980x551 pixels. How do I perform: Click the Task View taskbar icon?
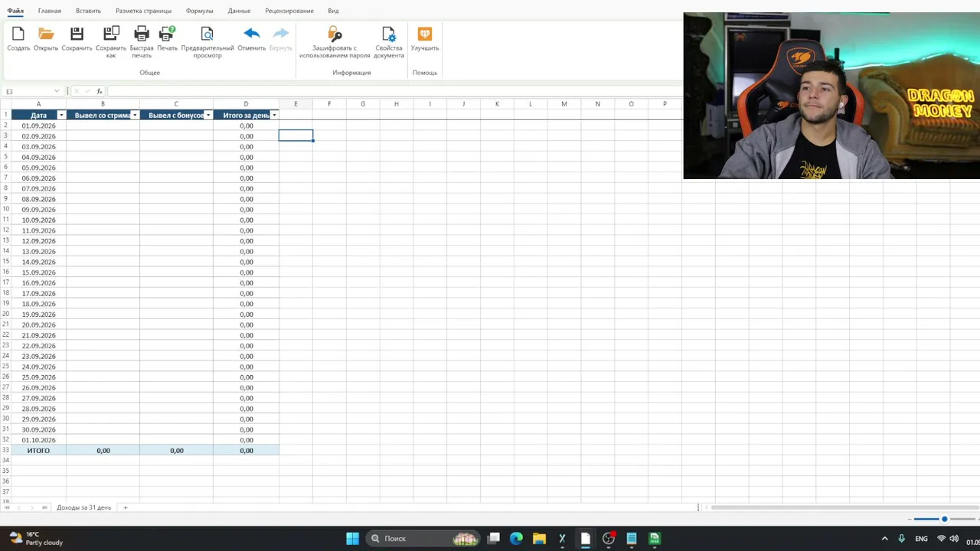pos(494,539)
